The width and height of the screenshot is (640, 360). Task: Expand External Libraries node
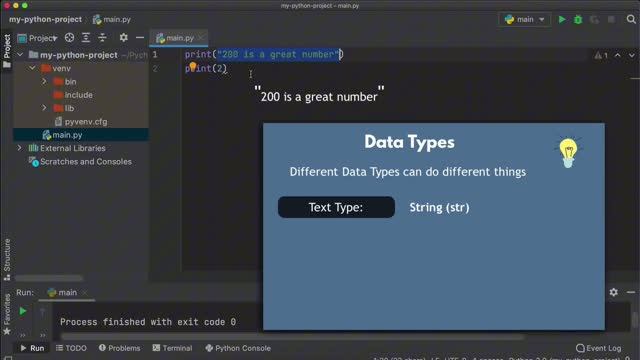pos(20,148)
